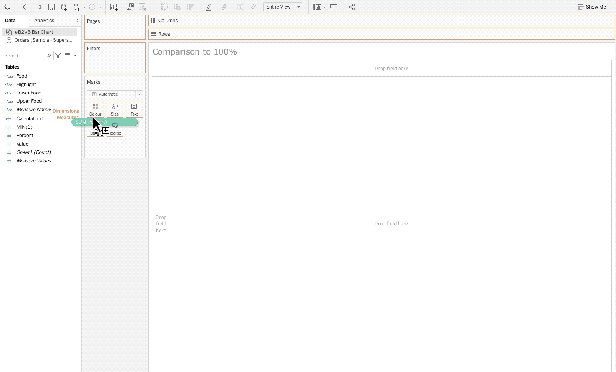This screenshot has height=372, width=616.
Task: Click the Tableau logo icon in toolbar
Action: coord(7,7)
